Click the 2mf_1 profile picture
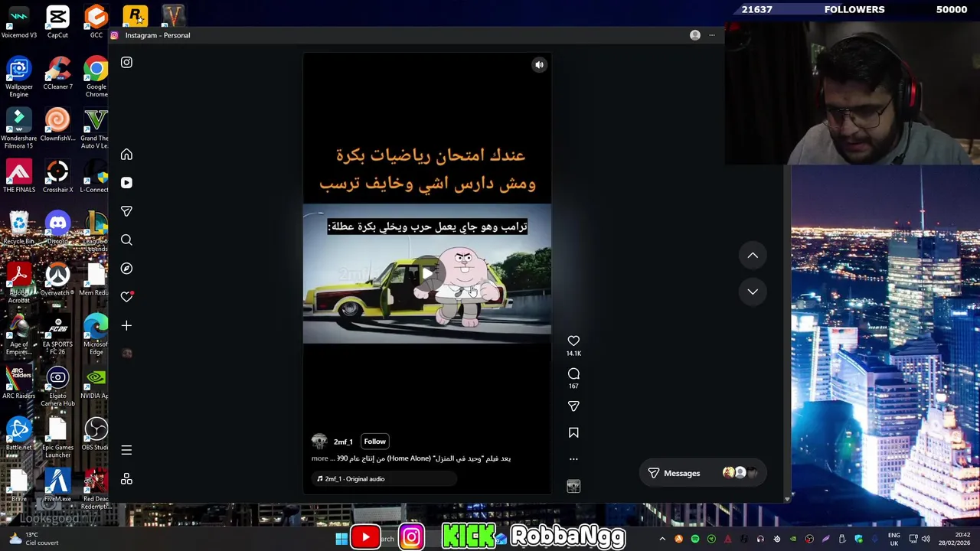The height and width of the screenshot is (551, 980). 319,442
